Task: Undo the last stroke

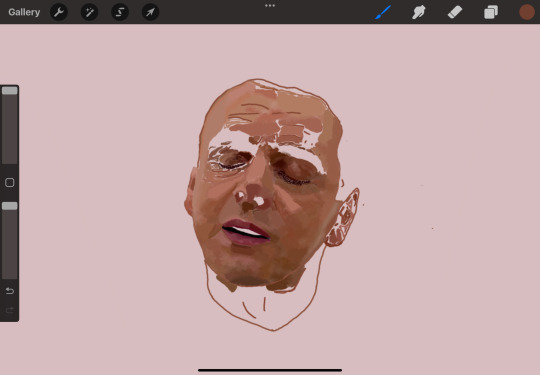Action: click(x=10, y=291)
